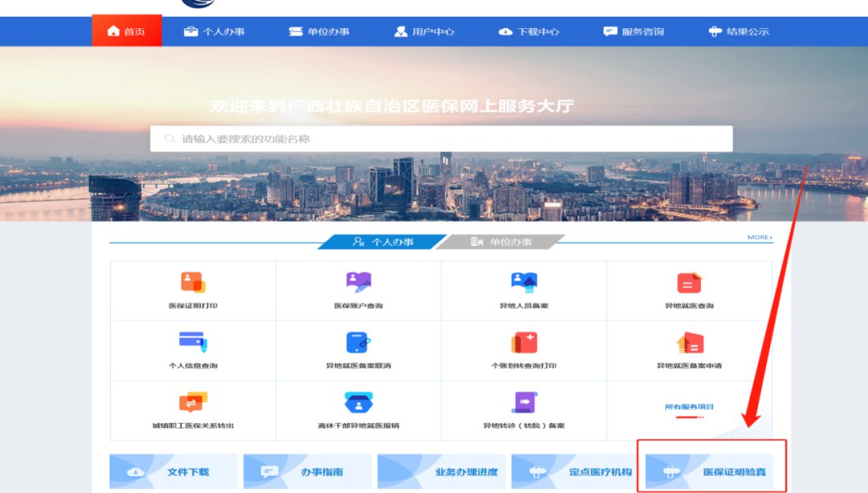Open the 异地就医备案取消 icon
The image size is (868, 493).
tap(358, 343)
